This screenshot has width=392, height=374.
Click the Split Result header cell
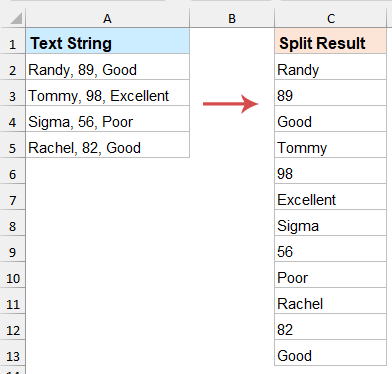330,41
